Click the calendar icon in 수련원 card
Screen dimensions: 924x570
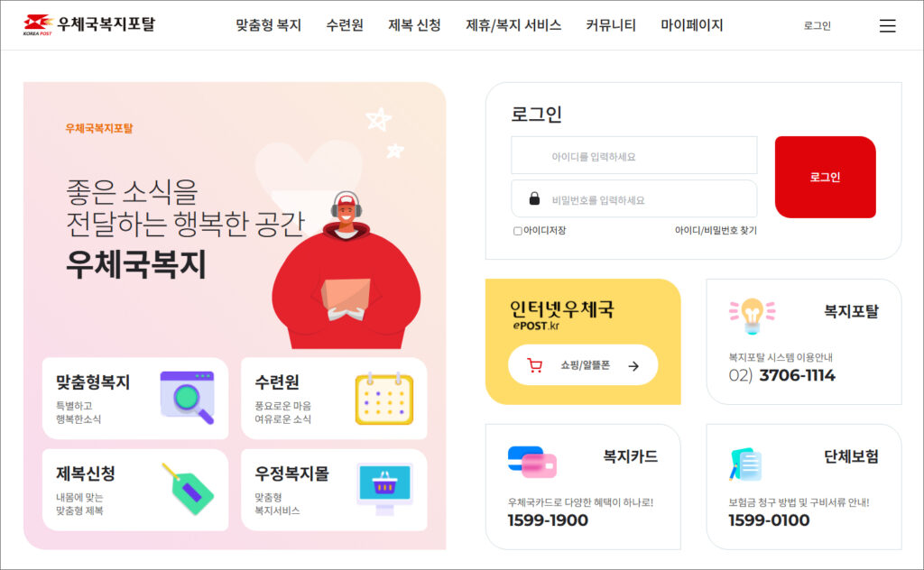384,399
